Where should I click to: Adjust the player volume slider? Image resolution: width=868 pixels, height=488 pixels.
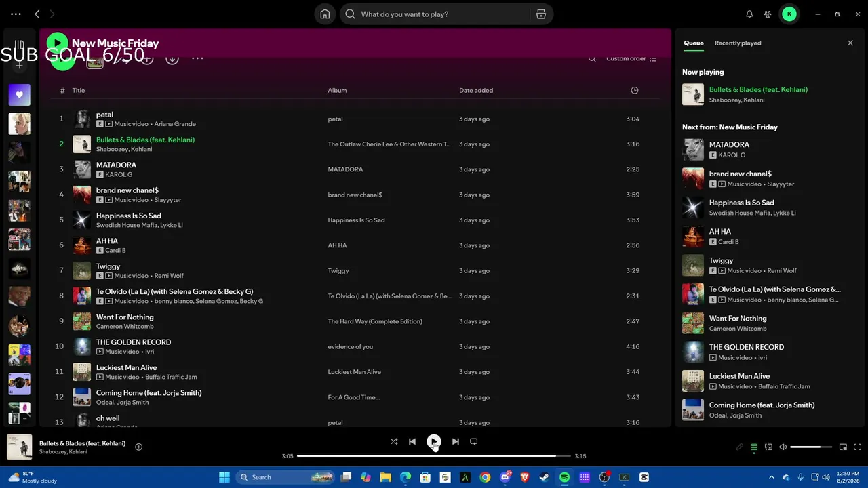pyautogui.click(x=810, y=447)
